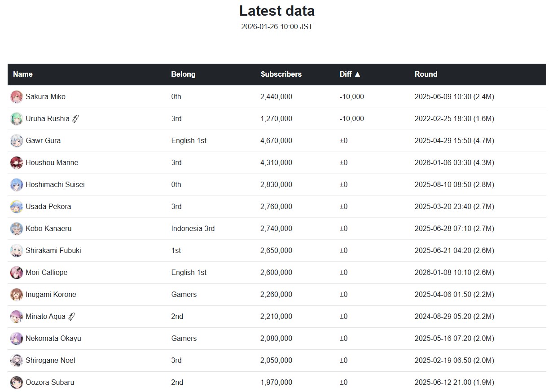Screen dimensions: 553x392
Task: Click Mori Calliope's avatar icon
Action: [17, 273]
